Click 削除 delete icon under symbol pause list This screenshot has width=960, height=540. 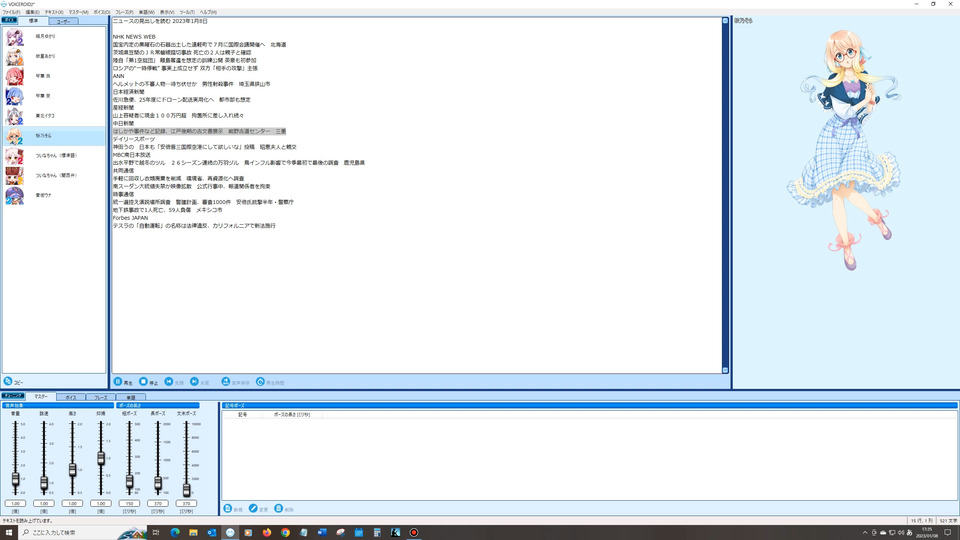click(x=279, y=508)
